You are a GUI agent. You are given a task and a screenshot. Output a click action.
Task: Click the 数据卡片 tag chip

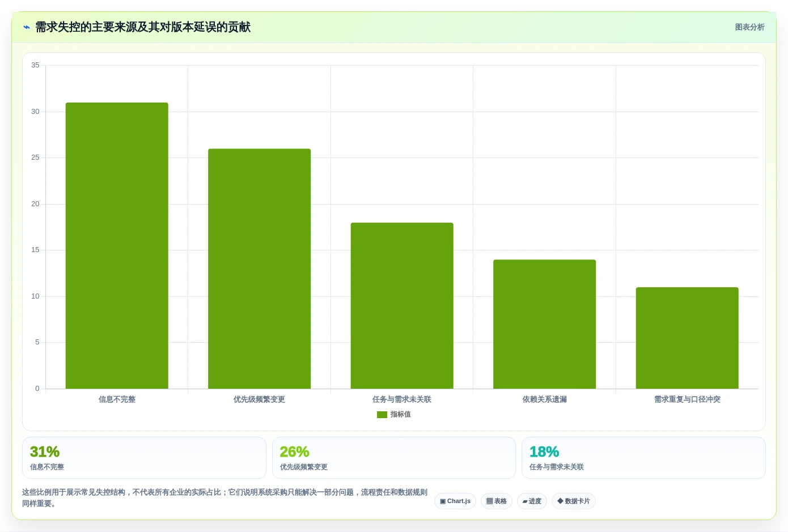pos(574,501)
